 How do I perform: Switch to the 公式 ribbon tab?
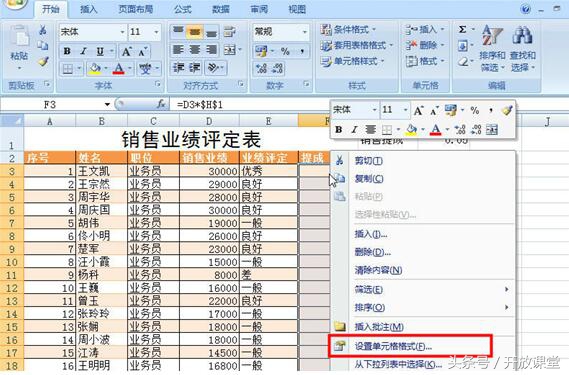point(183,9)
